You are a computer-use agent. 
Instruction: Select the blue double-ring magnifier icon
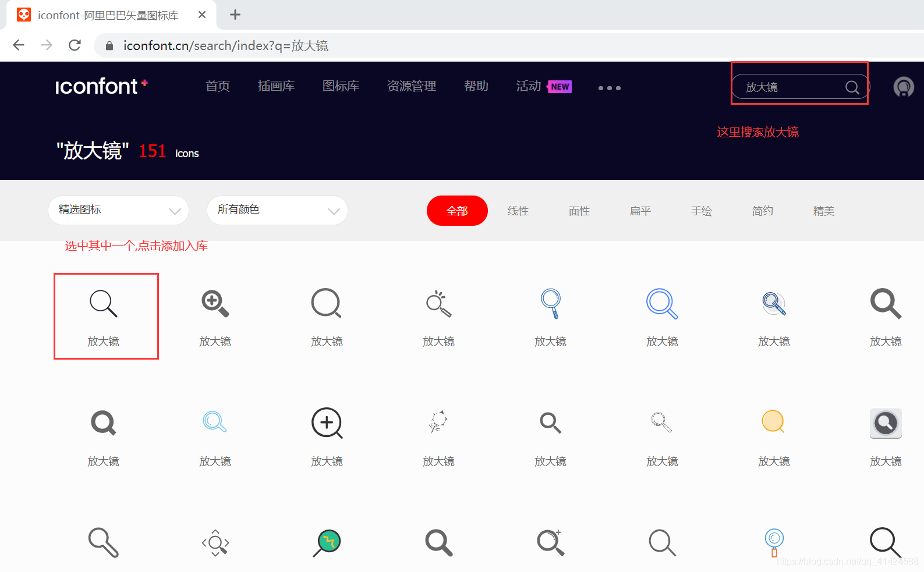[662, 304]
